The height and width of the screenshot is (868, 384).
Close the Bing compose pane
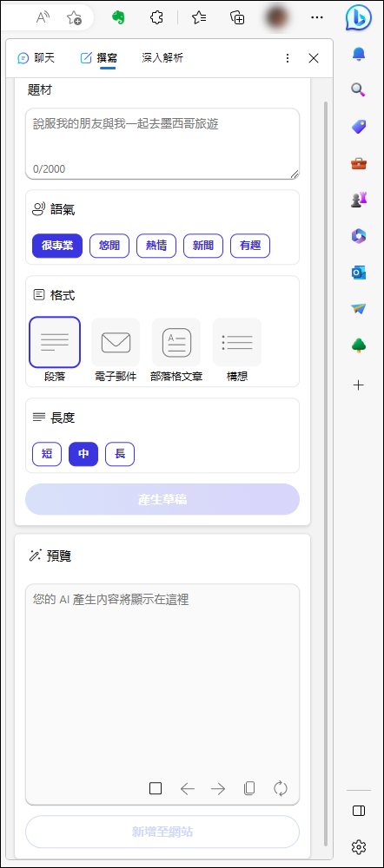(x=314, y=58)
